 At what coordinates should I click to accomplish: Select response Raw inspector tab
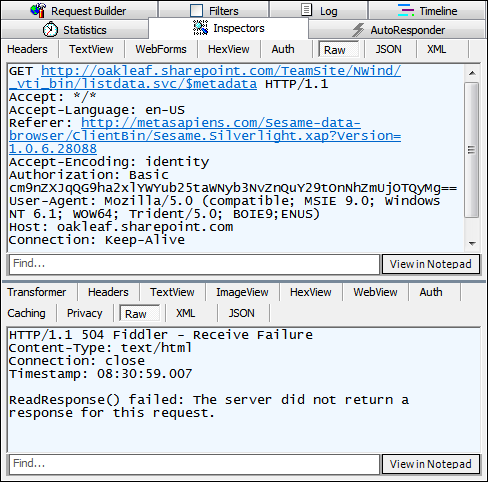[139, 314]
